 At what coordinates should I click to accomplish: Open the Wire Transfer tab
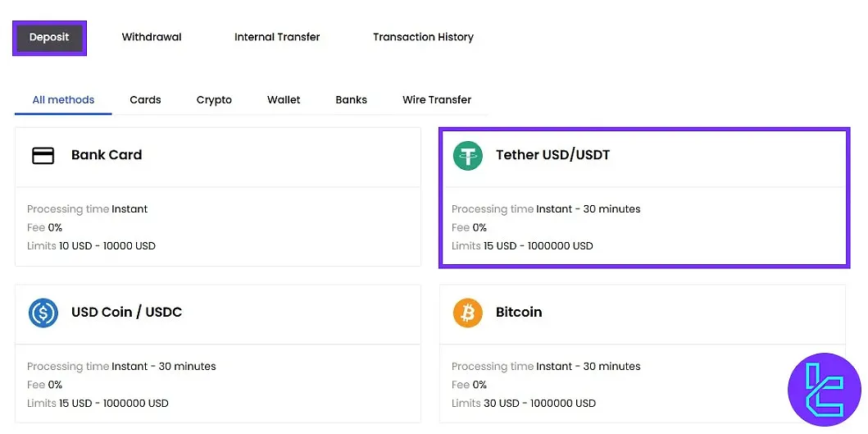pyautogui.click(x=437, y=100)
